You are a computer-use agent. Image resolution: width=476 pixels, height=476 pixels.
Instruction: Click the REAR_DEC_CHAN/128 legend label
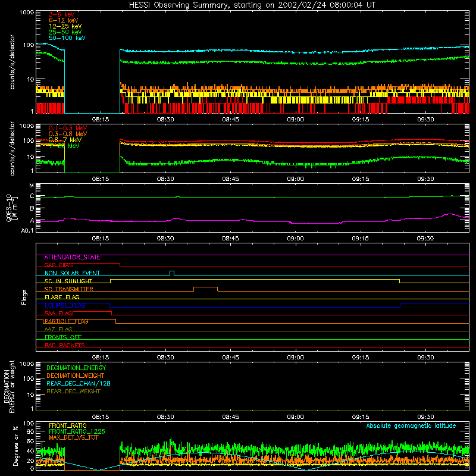click(79, 384)
